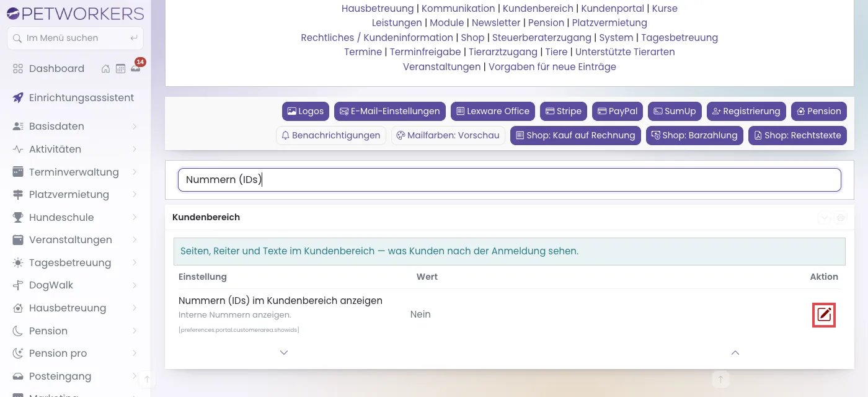The height and width of the screenshot is (397, 868).
Task: Click the value Nein
Action: point(420,314)
